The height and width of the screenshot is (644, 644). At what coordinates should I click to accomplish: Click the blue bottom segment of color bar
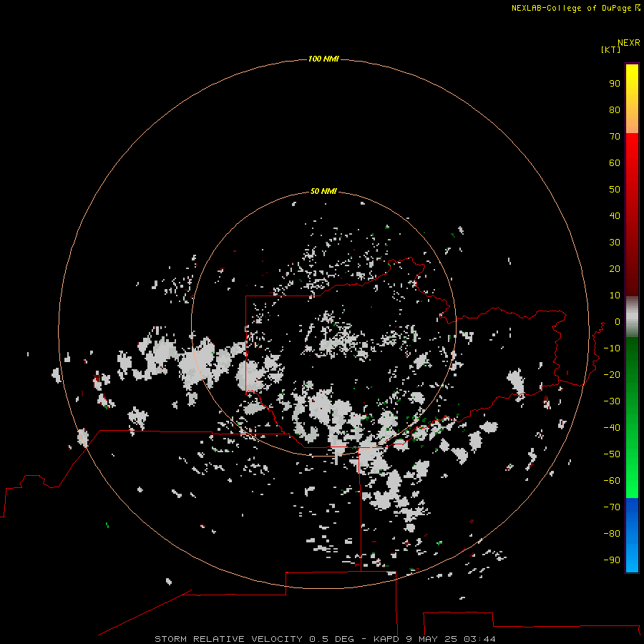(632, 535)
